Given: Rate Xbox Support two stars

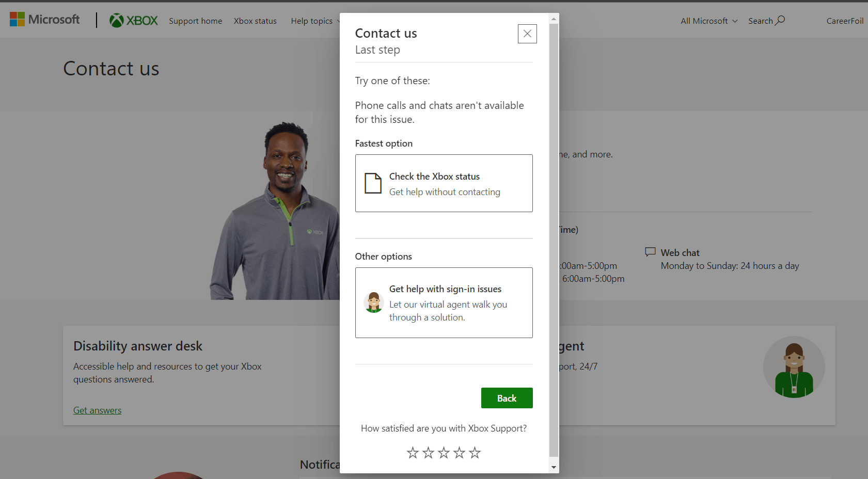Looking at the screenshot, I should point(428,453).
